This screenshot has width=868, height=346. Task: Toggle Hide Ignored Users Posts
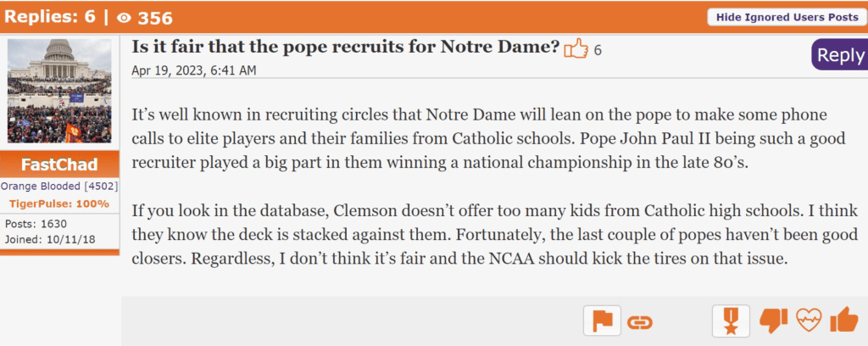[787, 17]
